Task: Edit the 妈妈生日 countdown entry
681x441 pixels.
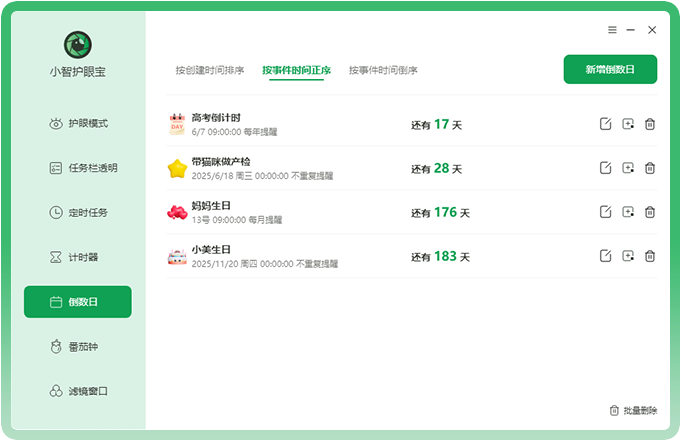Action: [x=605, y=212]
